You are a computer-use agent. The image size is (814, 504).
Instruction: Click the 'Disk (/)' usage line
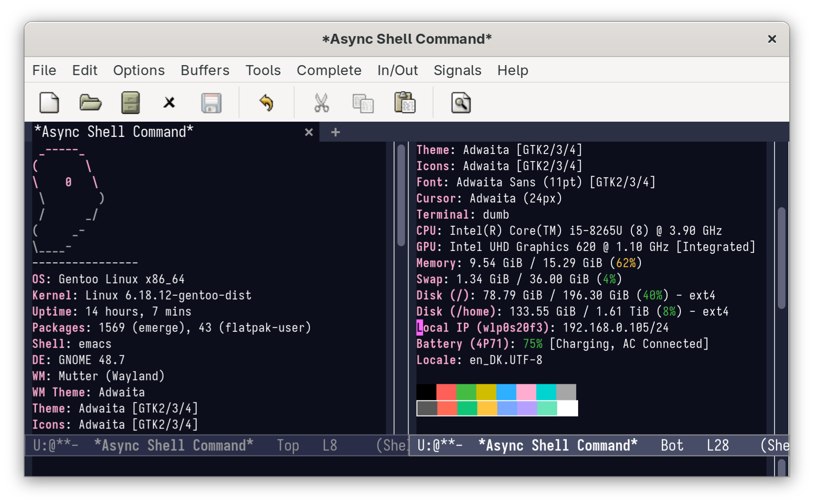pyautogui.click(x=566, y=295)
